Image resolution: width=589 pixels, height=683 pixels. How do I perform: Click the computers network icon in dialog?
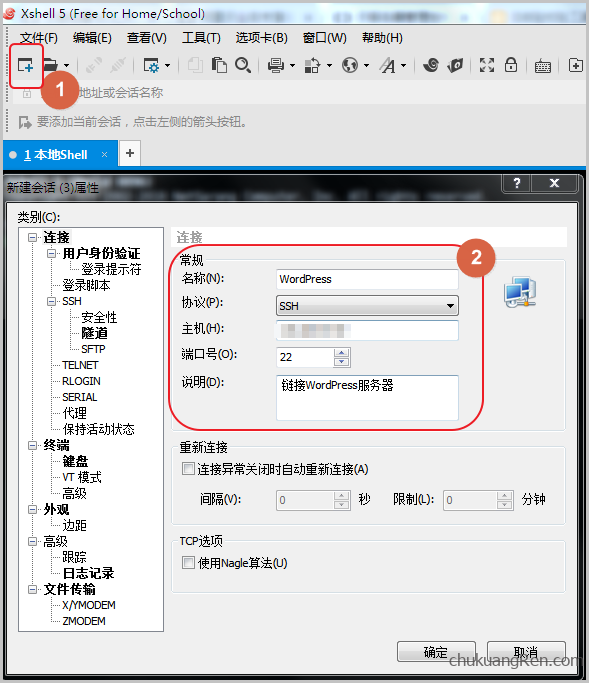(520, 292)
